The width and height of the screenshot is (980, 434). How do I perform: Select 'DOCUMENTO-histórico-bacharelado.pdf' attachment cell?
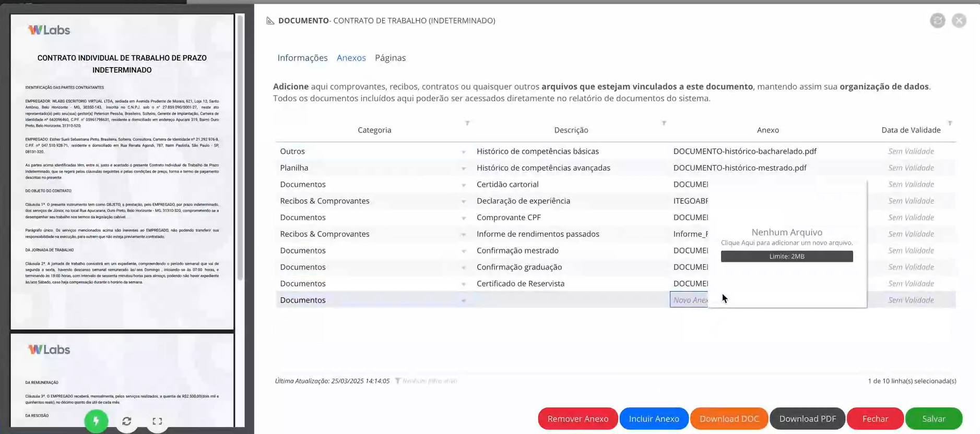pyautogui.click(x=745, y=151)
